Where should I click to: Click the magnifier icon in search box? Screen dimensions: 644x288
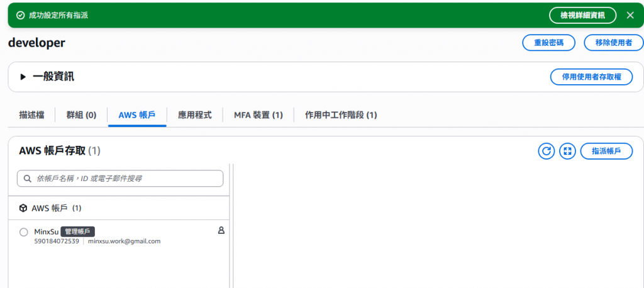28,179
